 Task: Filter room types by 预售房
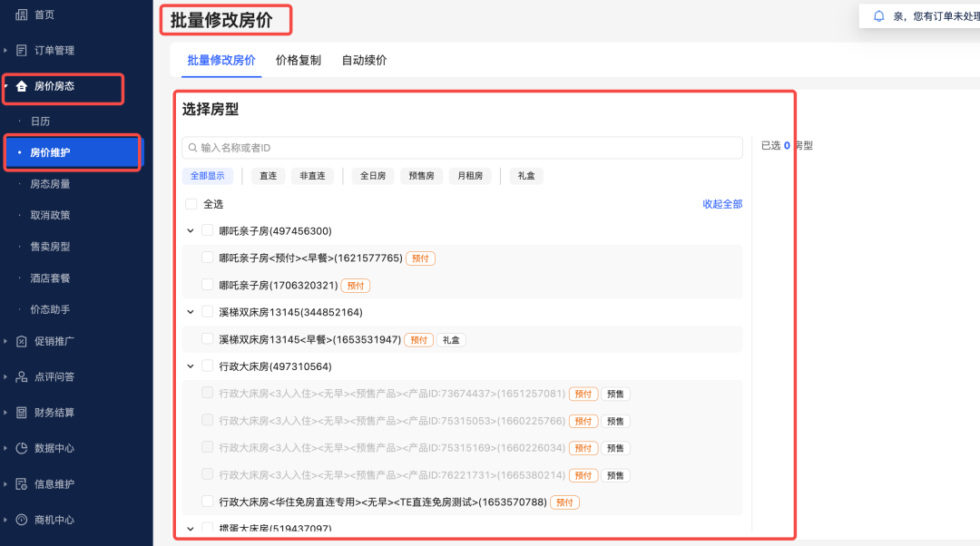pos(421,176)
